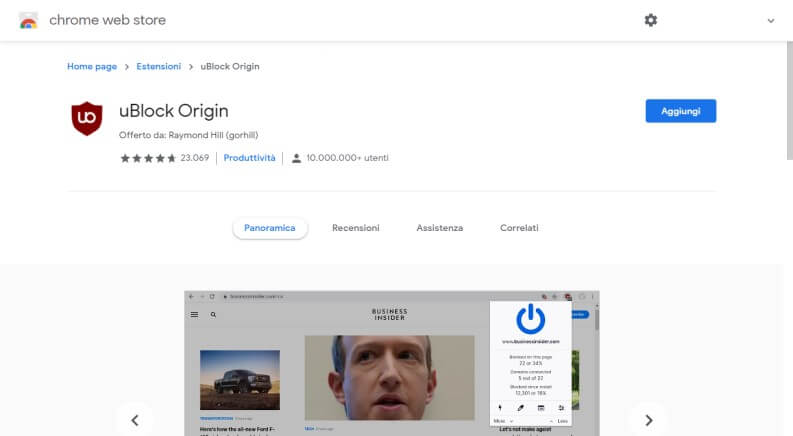The height and width of the screenshot is (436, 793).
Task: Switch to the Recensioni tab
Action: pos(356,228)
